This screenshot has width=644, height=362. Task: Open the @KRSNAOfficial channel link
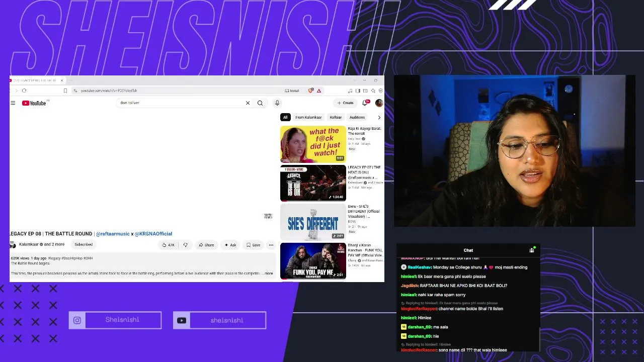[x=153, y=234]
